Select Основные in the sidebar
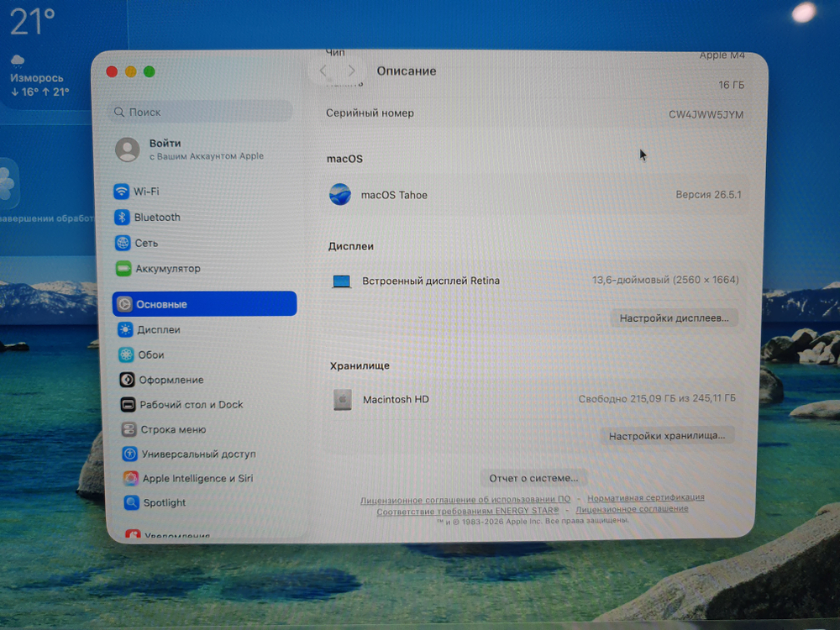Screen dimensions: 840x630 coord(205,304)
